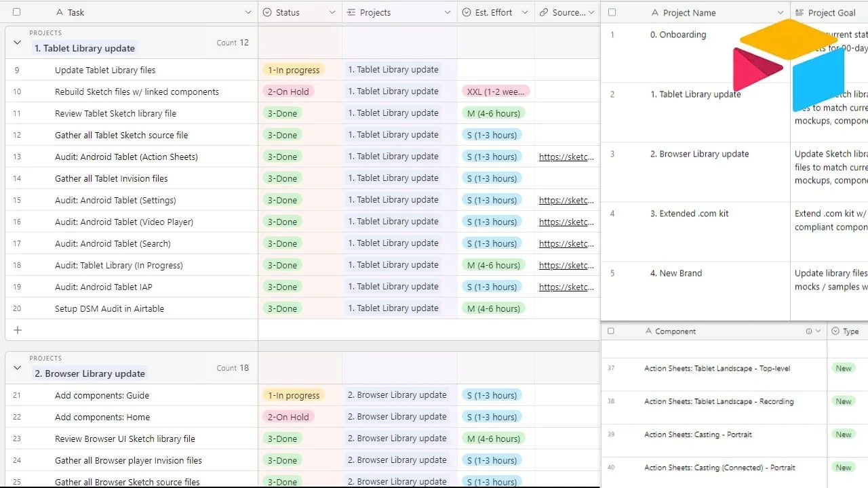Select the '2. Browser Library update' project name cell
Viewport: 868px width, 488px height.
[696, 172]
